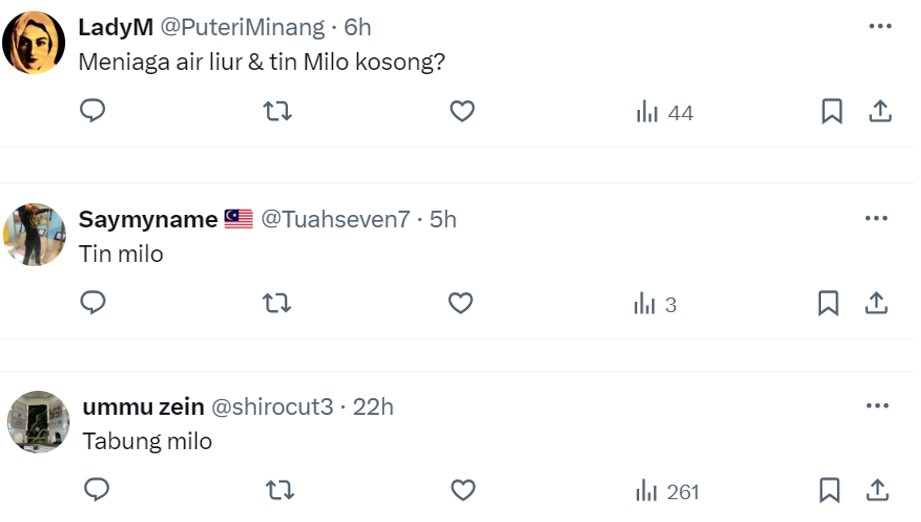
Task: Like the "Tin milo" tweet
Action: tap(460, 303)
